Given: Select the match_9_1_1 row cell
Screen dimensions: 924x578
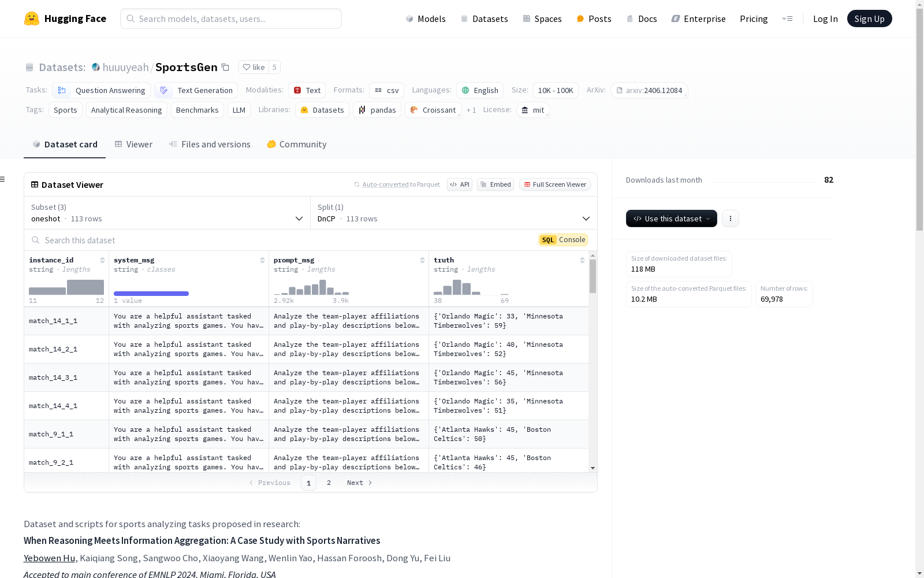Looking at the screenshot, I should pyautogui.click(x=66, y=434).
